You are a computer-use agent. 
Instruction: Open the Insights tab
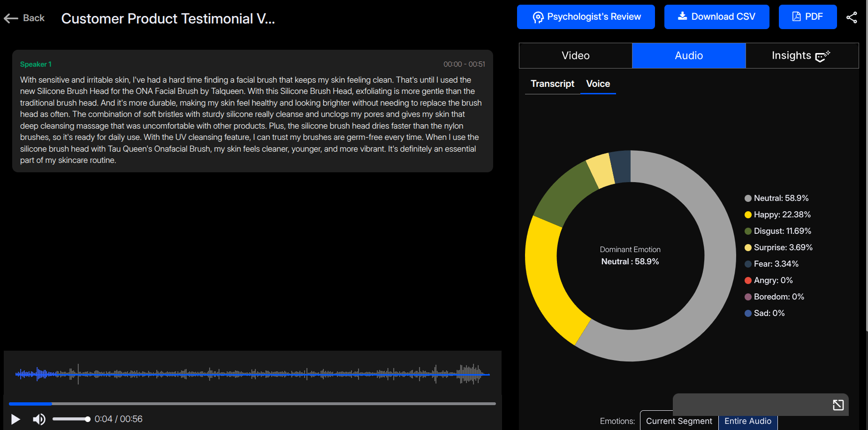pyautogui.click(x=801, y=56)
